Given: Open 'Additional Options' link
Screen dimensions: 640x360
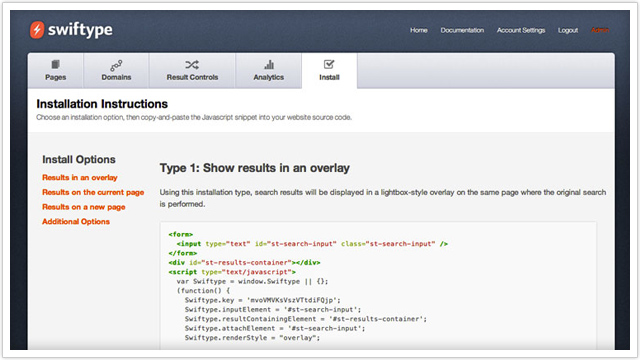Looking at the screenshot, I should point(76,222).
